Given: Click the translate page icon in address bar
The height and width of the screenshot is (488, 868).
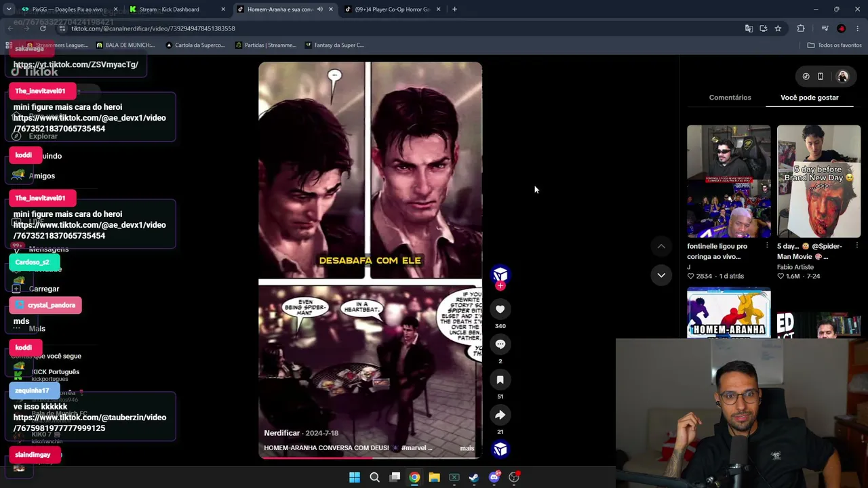Looking at the screenshot, I should (x=749, y=28).
